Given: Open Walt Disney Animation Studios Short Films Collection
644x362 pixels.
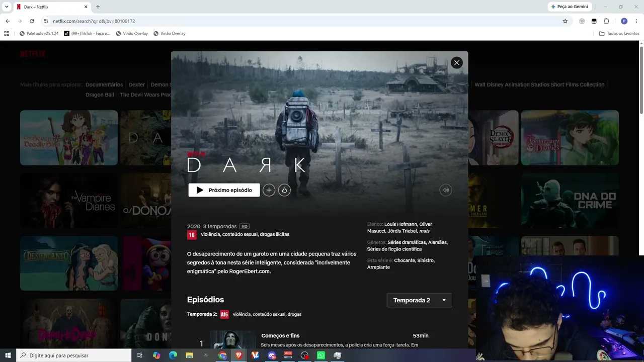Looking at the screenshot, I should [x=539, y=84].
